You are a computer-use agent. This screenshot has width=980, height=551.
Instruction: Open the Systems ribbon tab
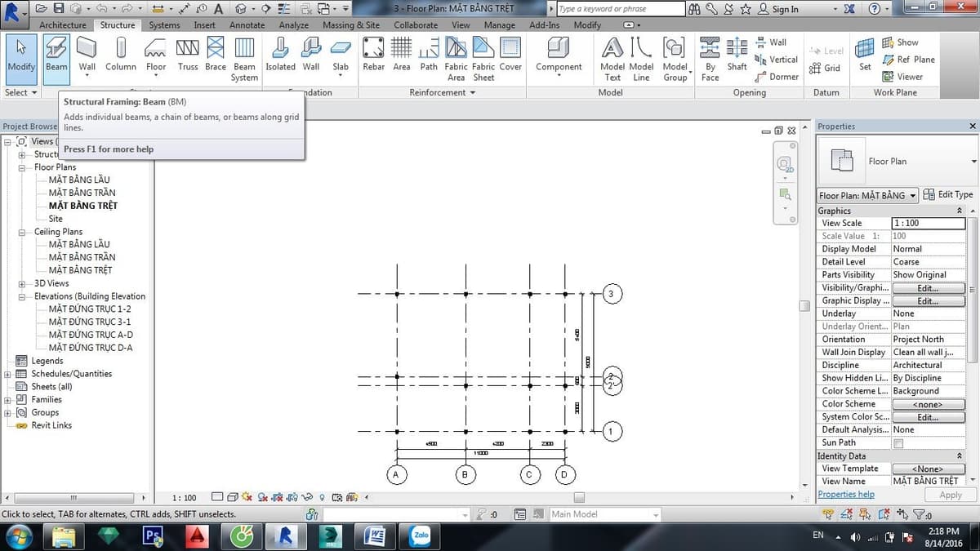pos(164,25)
